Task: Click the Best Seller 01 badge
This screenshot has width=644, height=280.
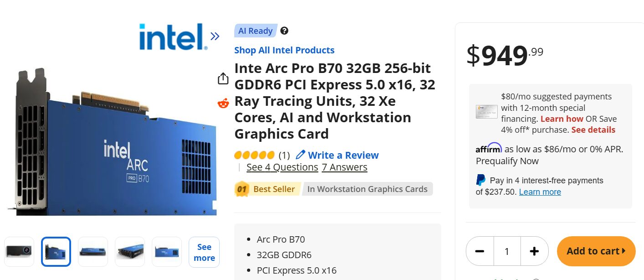Action: pyautogui.click(x=242, y=189)
